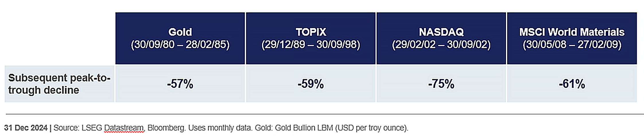Select the MSCI date range 30/05/08 – 27/02/09

(572, 45)
